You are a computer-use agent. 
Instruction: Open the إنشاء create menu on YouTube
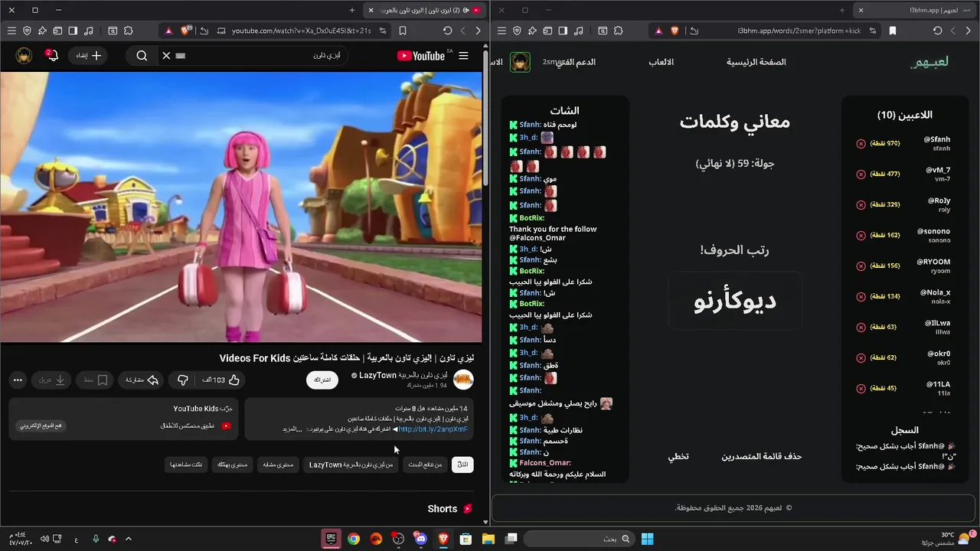pyautogui.click(x=88, y=56)
